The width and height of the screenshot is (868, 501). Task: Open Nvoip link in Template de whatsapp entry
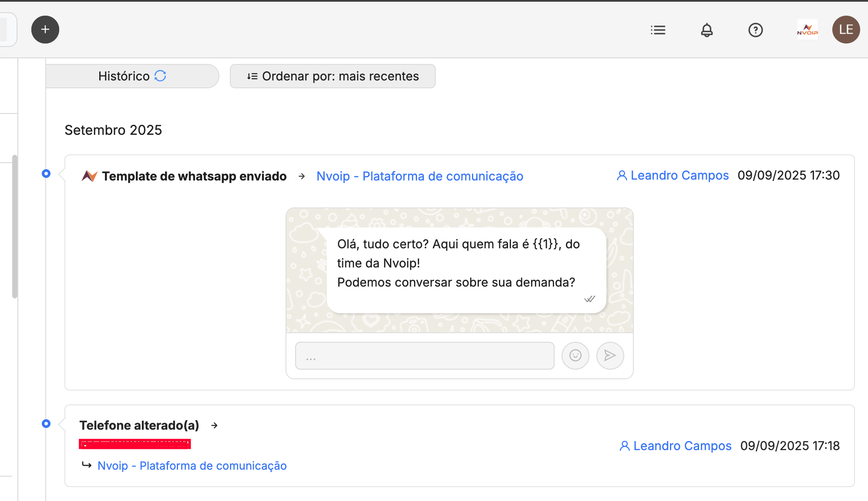420,176
